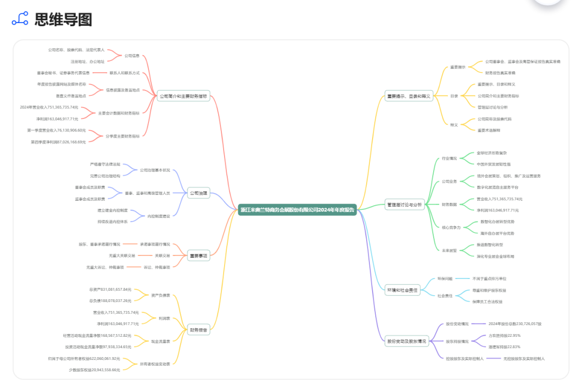Click the 重要提示 sub-node with two children
This screenshot has width=579, height=392.
pos(458,67)
